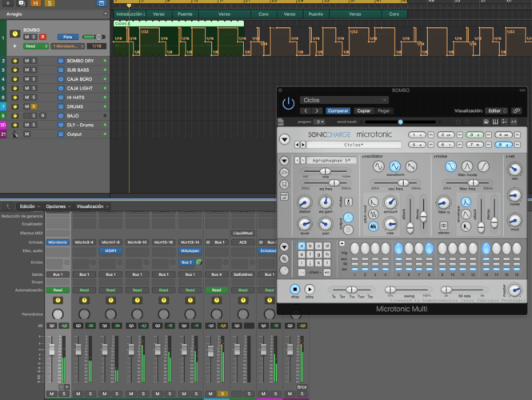This screenshot has height=400, width=532.
Task: Toggle the choke button
Action: pos(349,202)
